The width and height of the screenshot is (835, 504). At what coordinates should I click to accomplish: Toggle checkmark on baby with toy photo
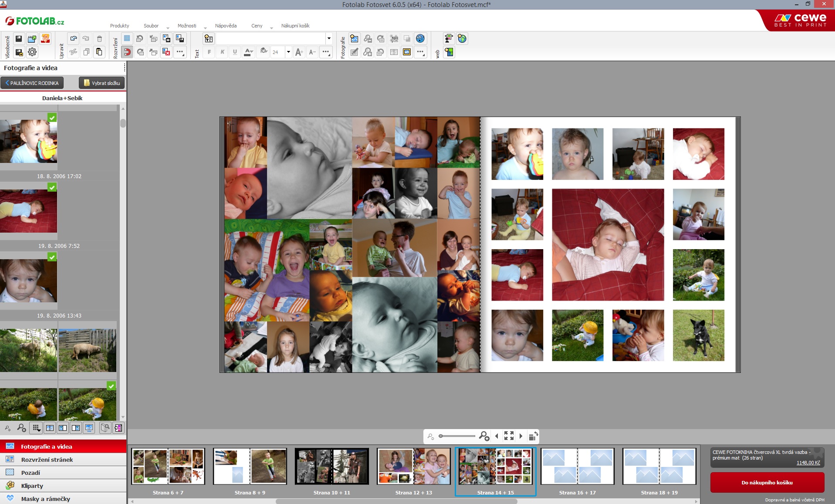click(x=52, y=118)
